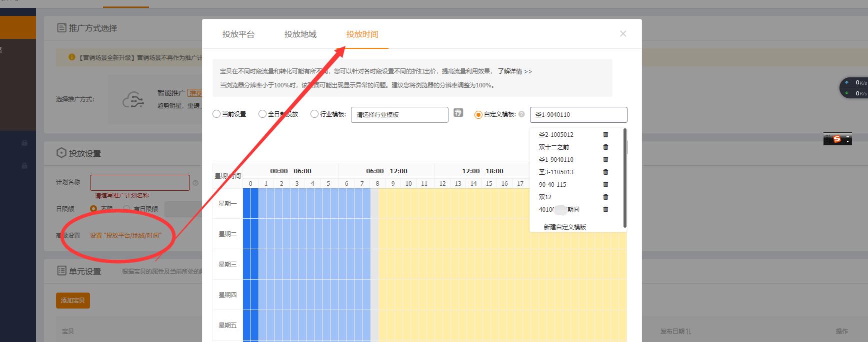Screen dimensions: 868x342
Task: Click hour 10 in the time header
Action: [408, 184]
